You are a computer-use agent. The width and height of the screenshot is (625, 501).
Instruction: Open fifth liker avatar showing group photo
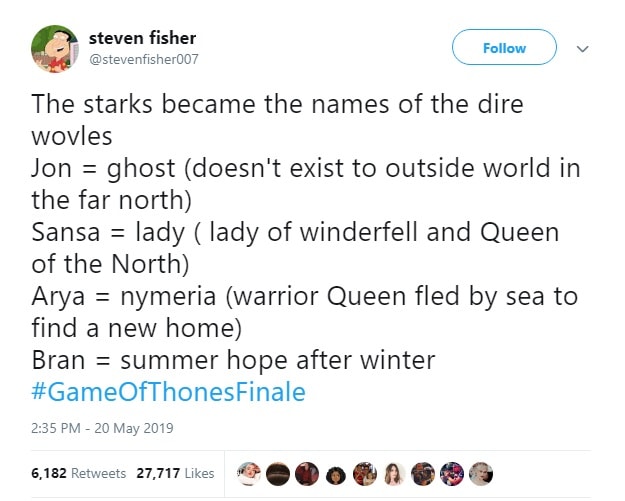coord(365,473)
